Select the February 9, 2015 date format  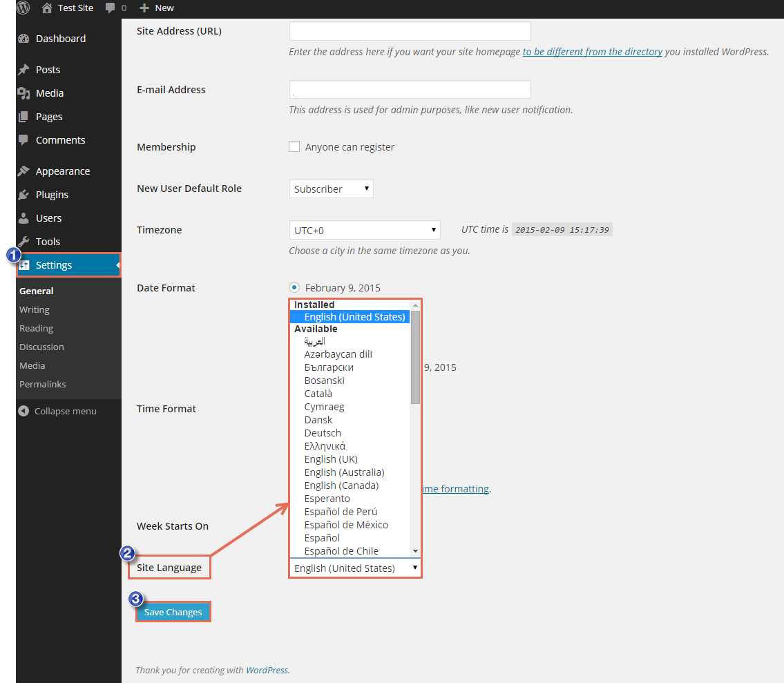coord(294,287)
